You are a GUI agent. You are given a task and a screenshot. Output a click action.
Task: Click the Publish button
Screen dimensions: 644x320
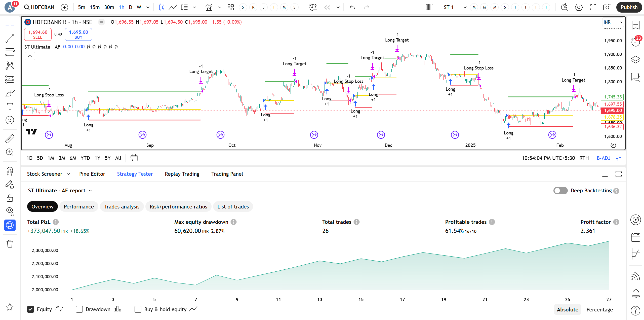click(629, 7)
